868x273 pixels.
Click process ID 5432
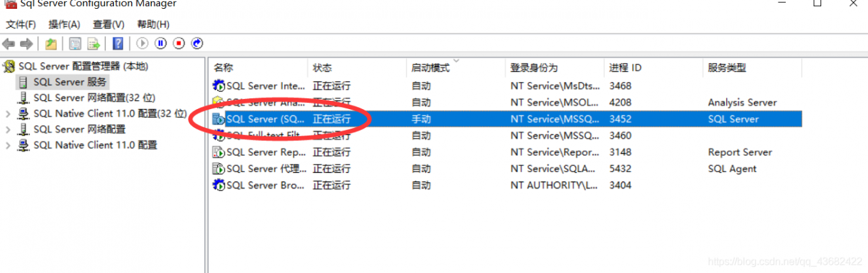(620, 169)
